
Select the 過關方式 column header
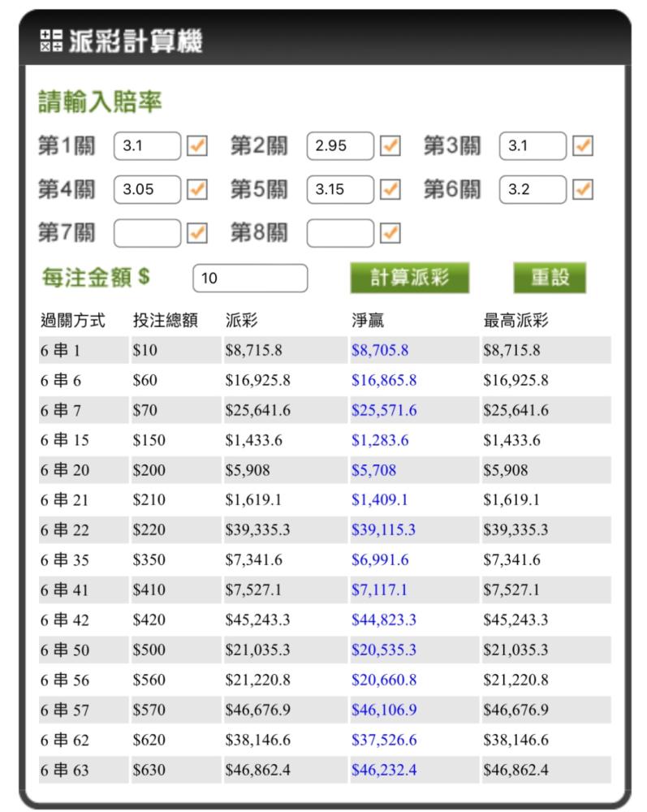(73, 320)
